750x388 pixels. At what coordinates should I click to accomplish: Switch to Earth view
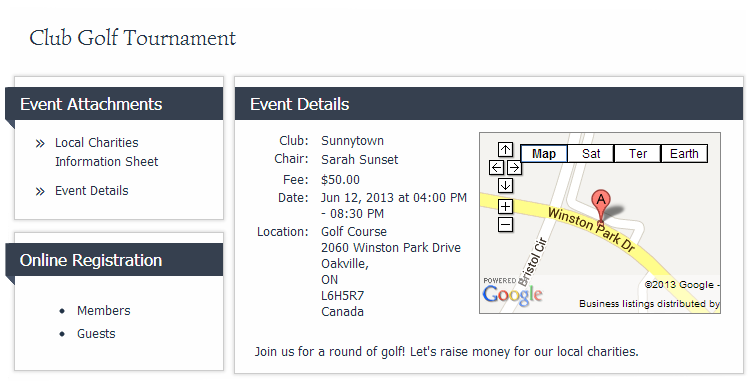pos(684,154)
